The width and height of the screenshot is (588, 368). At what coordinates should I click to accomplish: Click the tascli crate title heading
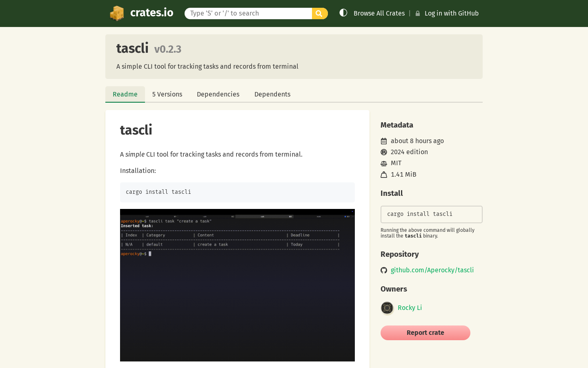coord(132,48)
